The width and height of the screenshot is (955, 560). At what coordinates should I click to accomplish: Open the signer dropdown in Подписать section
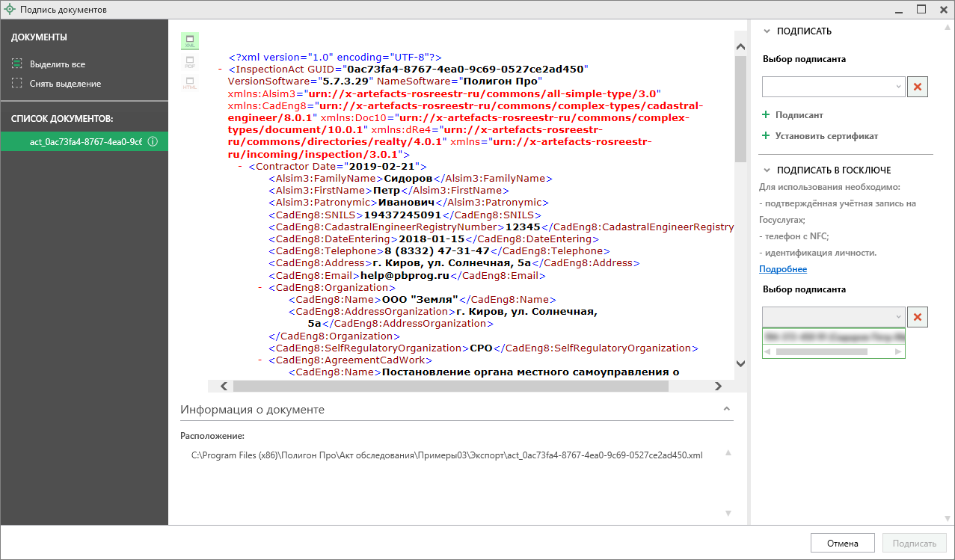899,87
